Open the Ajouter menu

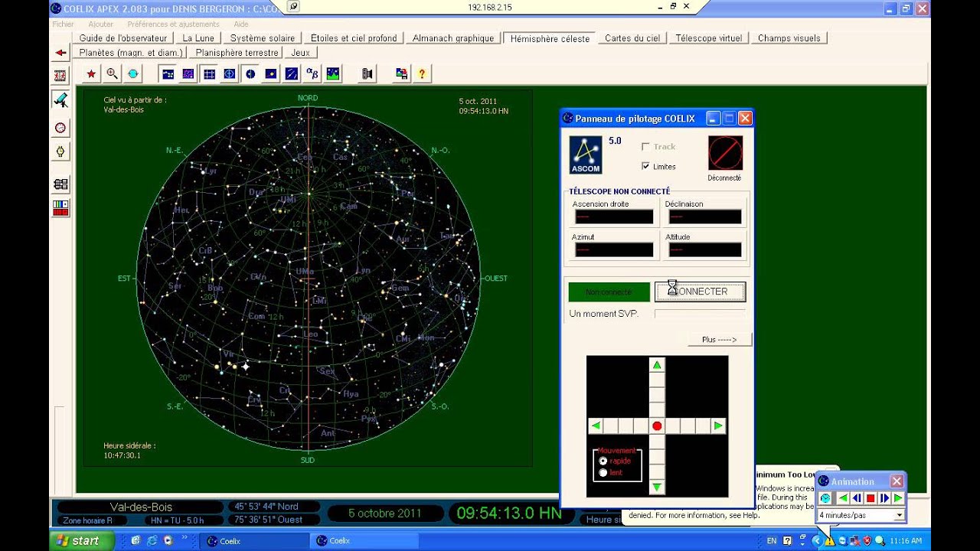coord(101,24)
